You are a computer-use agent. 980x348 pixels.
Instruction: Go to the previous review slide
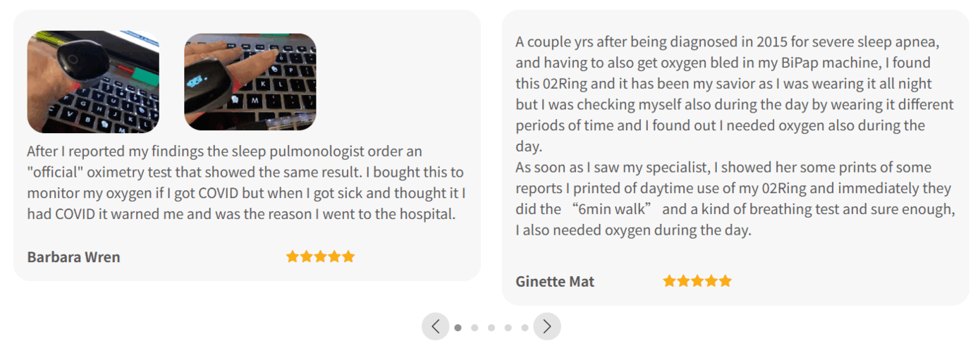[x=435, y=327]
